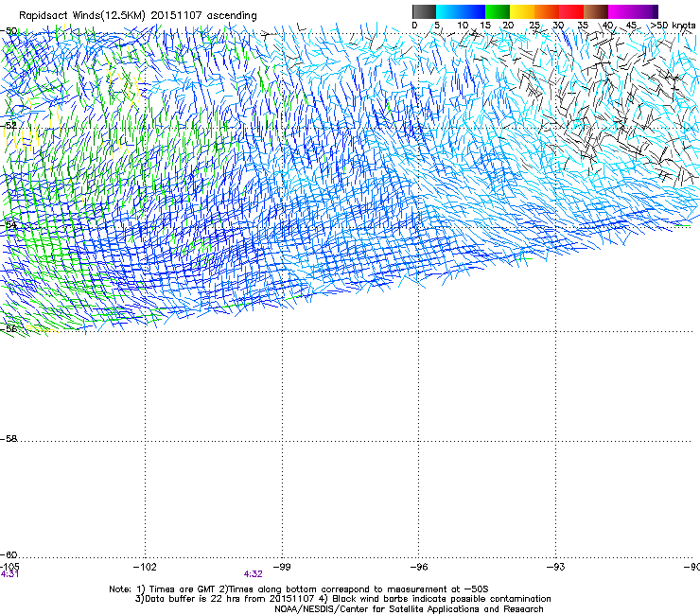The image size is (700, 615).
Task: Click the legend number '40'
Action: (x=607, y=26)
